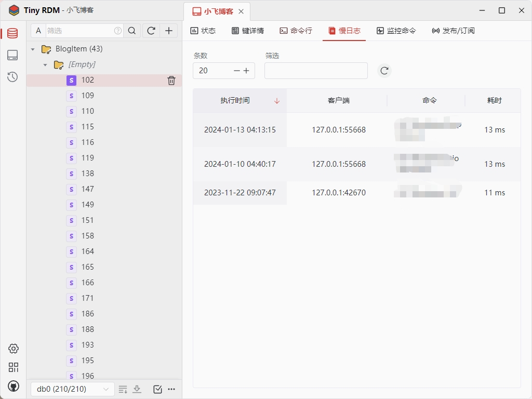
Task: Toggle the key type filter 'A' button
Action: 38,31
